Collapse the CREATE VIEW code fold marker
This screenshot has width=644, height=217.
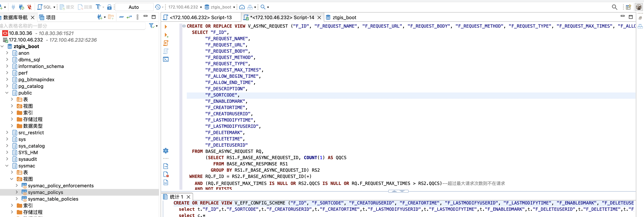(x=184, y=26)
